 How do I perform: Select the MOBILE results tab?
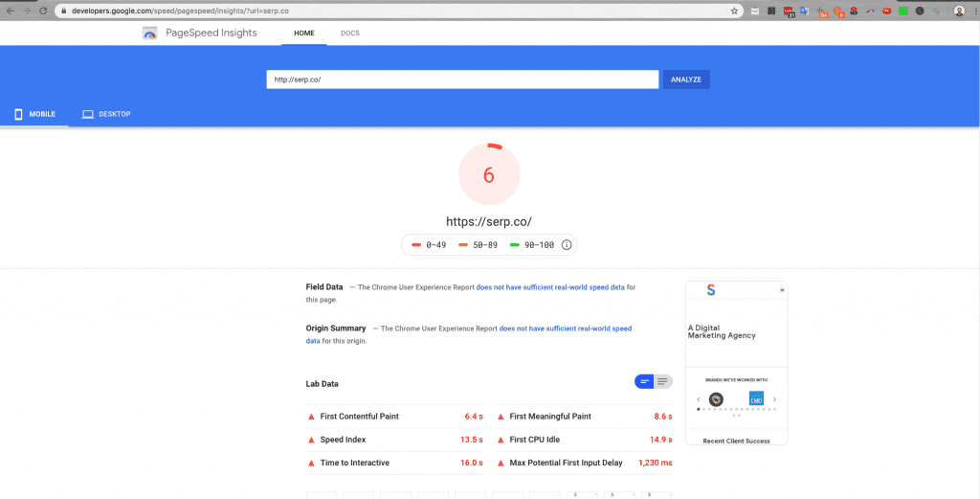(x=34, y=114)
